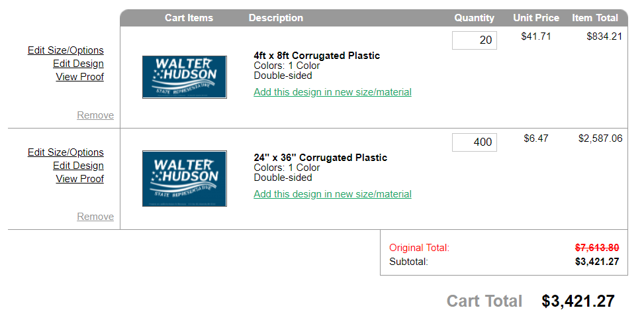View Proof of the 4ft x 8ft sign
Image resolution: width=644 pixels, height=316 pixels.
point(80,77)
